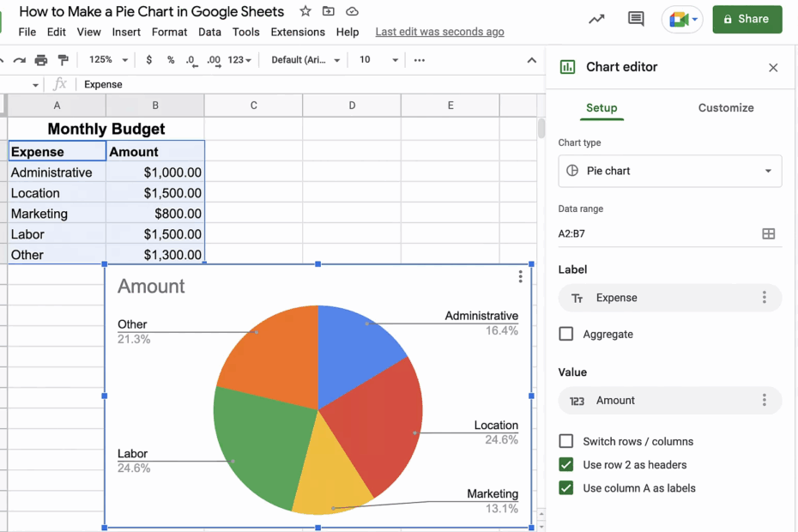
Task: Redo the last action
Action: 20,60
